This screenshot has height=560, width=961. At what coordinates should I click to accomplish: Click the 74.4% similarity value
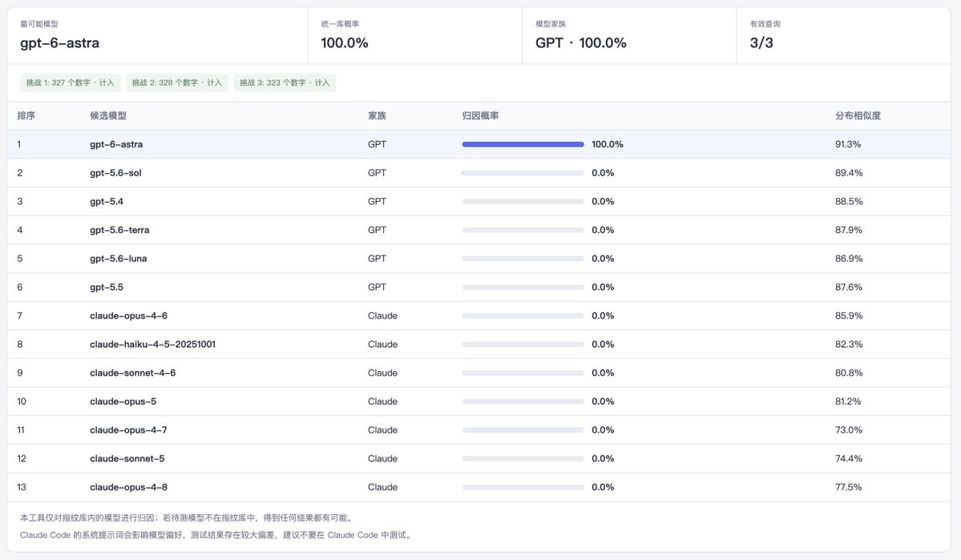click(849, 458)
